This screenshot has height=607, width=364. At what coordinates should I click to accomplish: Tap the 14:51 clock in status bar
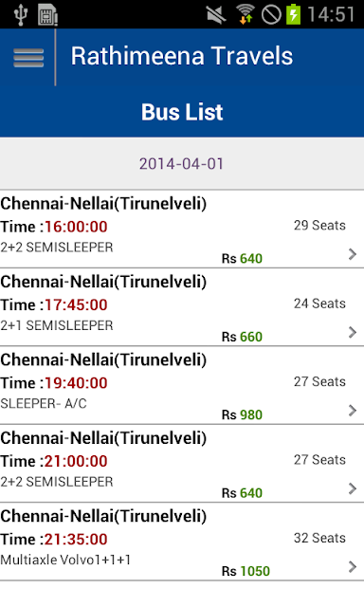coord(331,15)
